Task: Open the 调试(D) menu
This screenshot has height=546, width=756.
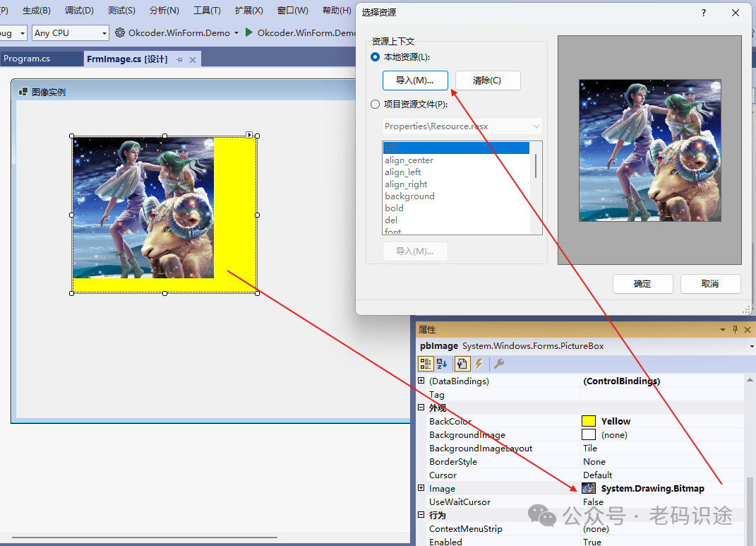Action: (x=80, y=10)
